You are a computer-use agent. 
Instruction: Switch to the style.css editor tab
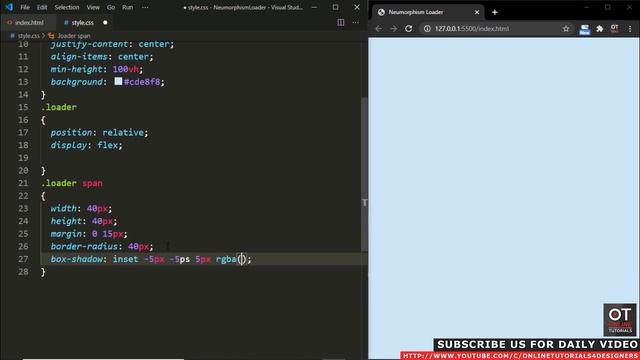point(83,22)
